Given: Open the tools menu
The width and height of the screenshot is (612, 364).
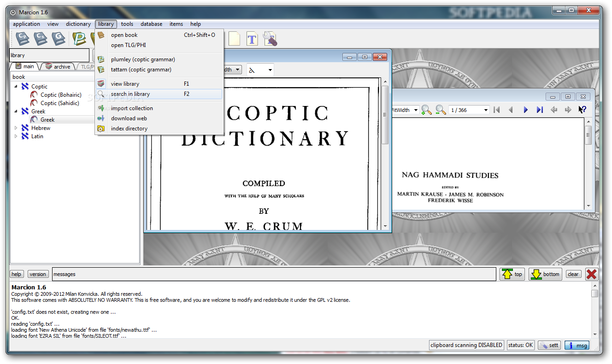Looking at the screenshot, I should (x=127, y=24).
